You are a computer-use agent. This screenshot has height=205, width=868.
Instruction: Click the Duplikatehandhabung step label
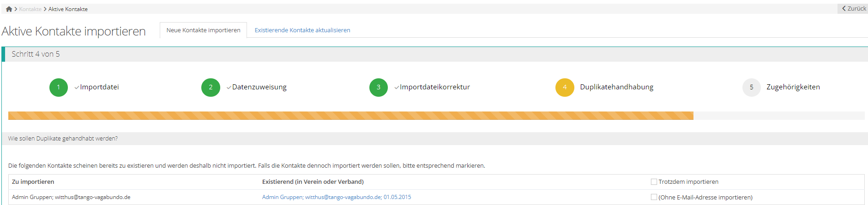coord(616,87)
